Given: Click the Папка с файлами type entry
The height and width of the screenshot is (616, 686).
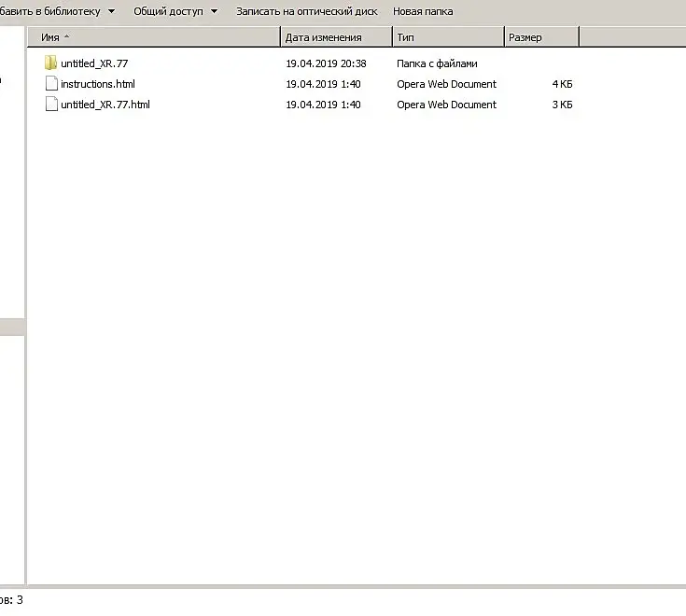Looking at the screenshot, I should tap(437, 63).
